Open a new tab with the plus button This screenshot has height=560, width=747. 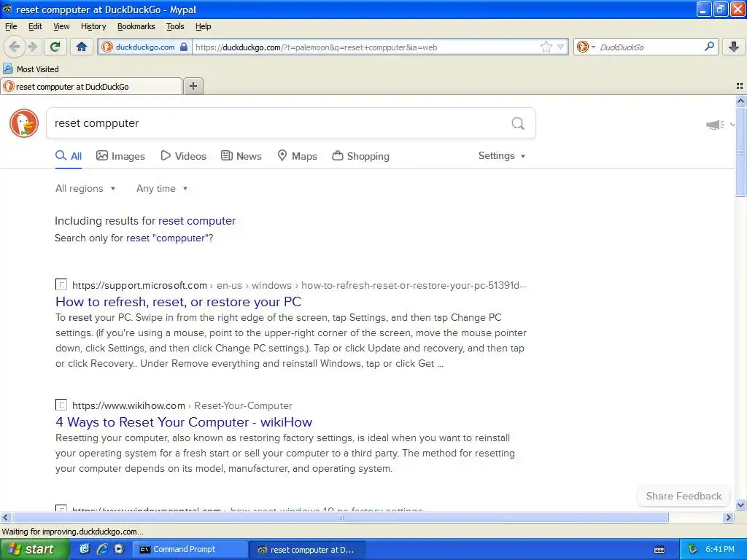(x=193, y=86)
